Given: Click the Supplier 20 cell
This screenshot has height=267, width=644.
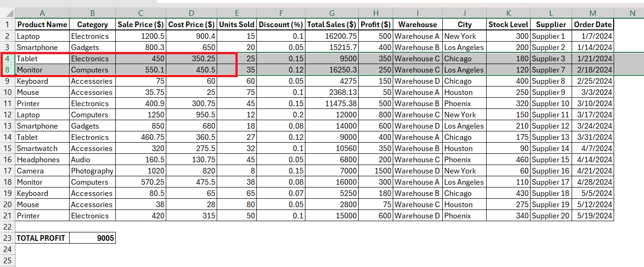Looking at the screenshot, I should 551,216.
